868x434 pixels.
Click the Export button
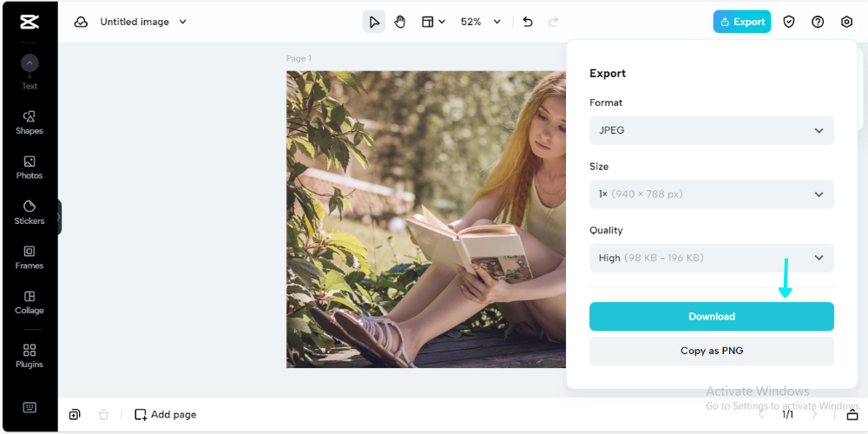(x=742, y=22)
